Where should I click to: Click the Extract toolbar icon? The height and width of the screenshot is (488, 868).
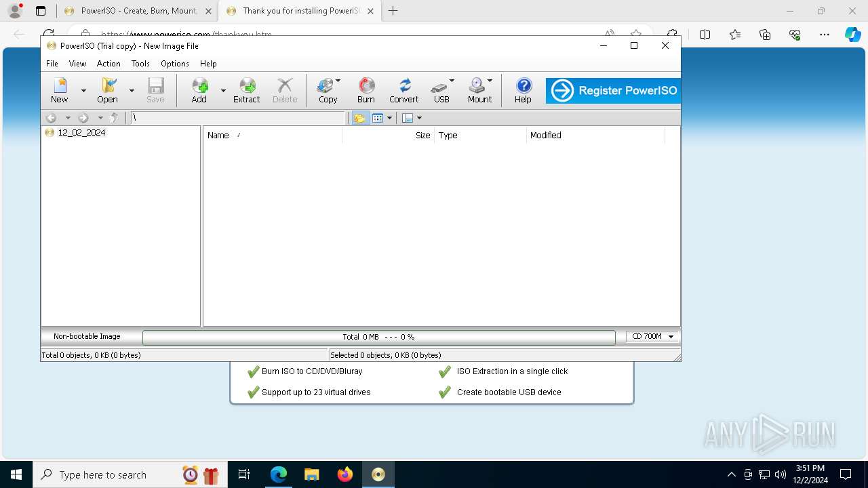coord(247,90)
